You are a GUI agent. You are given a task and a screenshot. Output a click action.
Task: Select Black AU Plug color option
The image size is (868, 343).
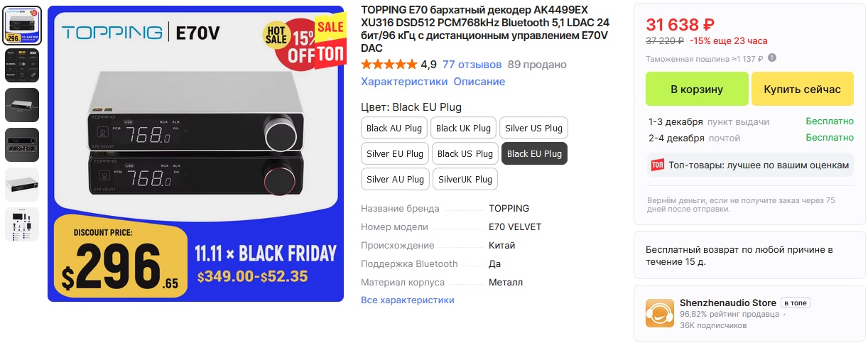pyautogui.click(x=394, y=129)
